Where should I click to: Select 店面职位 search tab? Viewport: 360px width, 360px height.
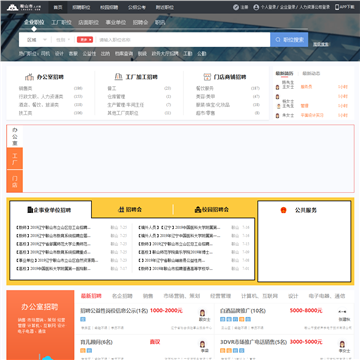click(88, 22)
